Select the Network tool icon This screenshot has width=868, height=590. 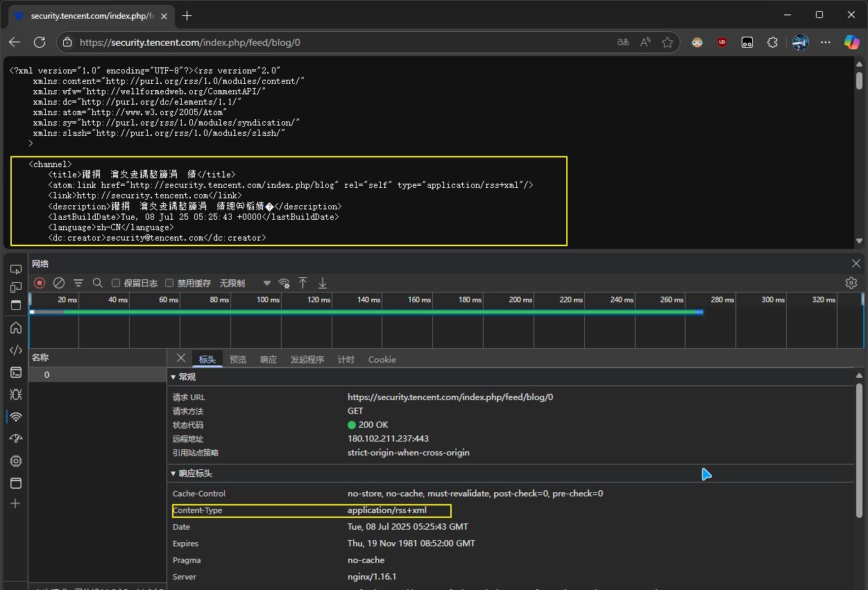(16, 417)
